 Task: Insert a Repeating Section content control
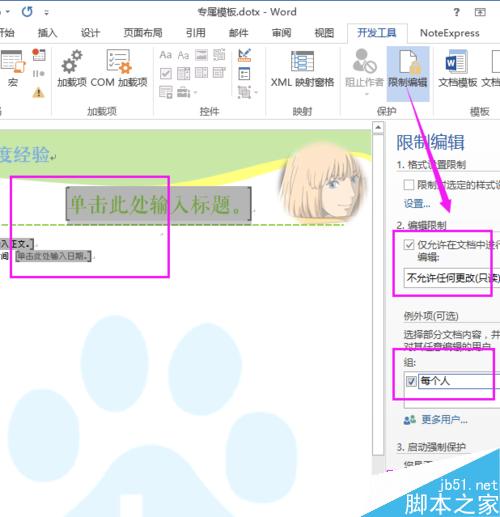(166, 92)
